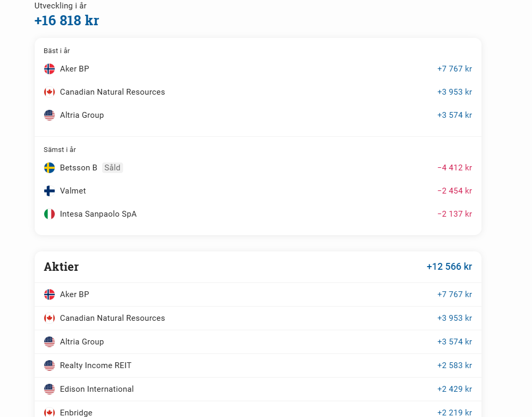Click the +16 818 kr yearly development total
This screenshot has height=417, width=532.
click(66, 21)
